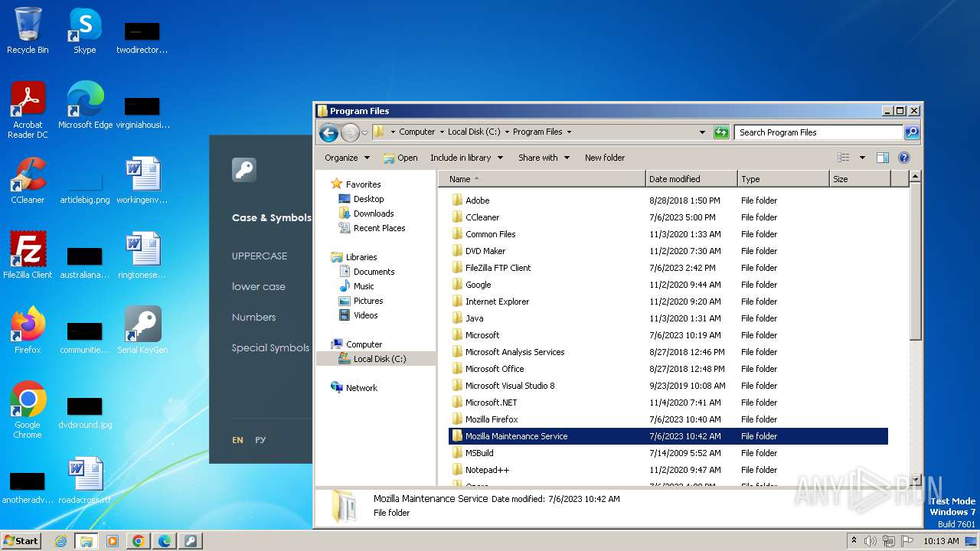Launch FileZilla Client desktop shortcut
The height and width of the screenshot is (551, 980).
pyautogui.click(x=28, y=255)
